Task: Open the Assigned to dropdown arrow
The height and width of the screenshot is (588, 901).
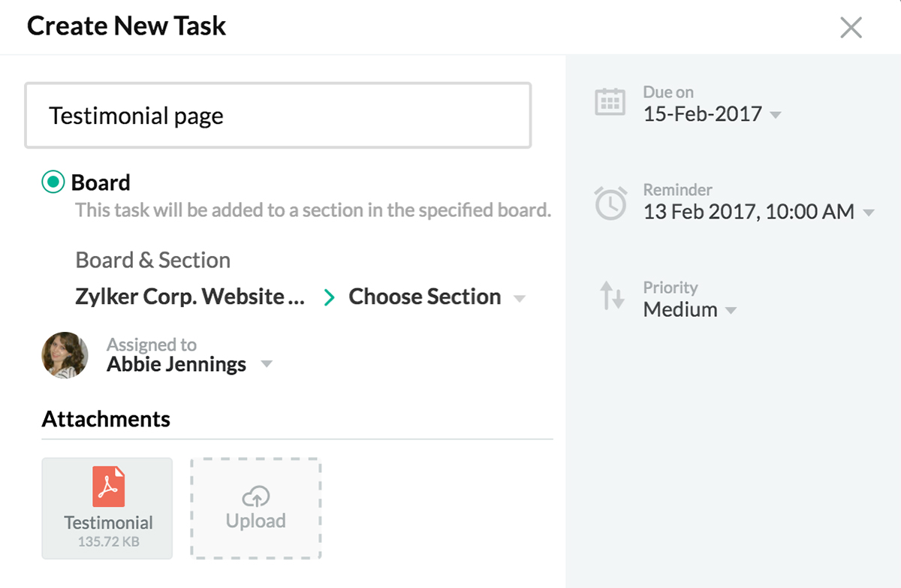Action: pyautogui.click(x=266, y=365)
